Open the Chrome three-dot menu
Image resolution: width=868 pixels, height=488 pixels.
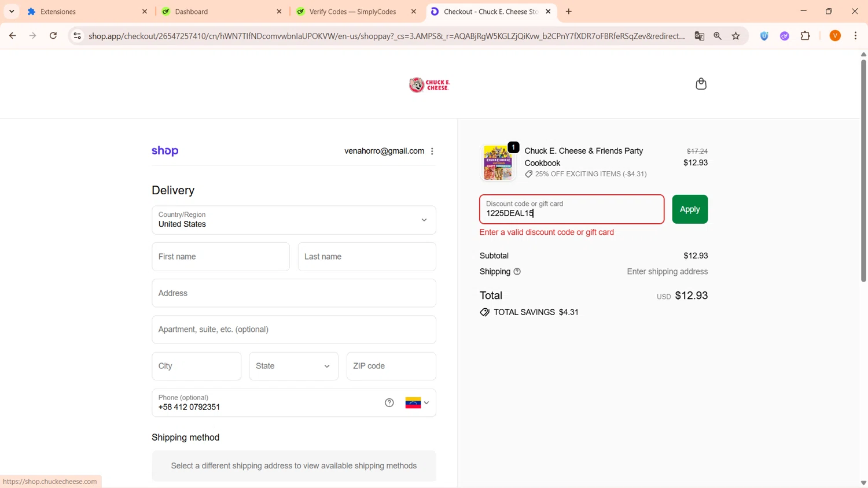coord(855,36)
